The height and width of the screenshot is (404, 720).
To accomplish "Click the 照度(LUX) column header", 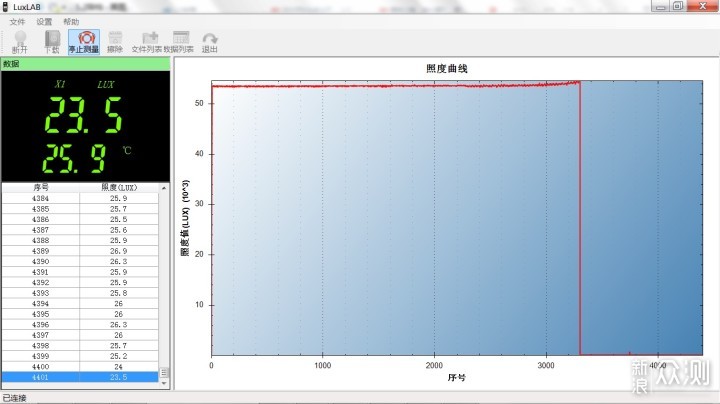I will pos(119,187).
